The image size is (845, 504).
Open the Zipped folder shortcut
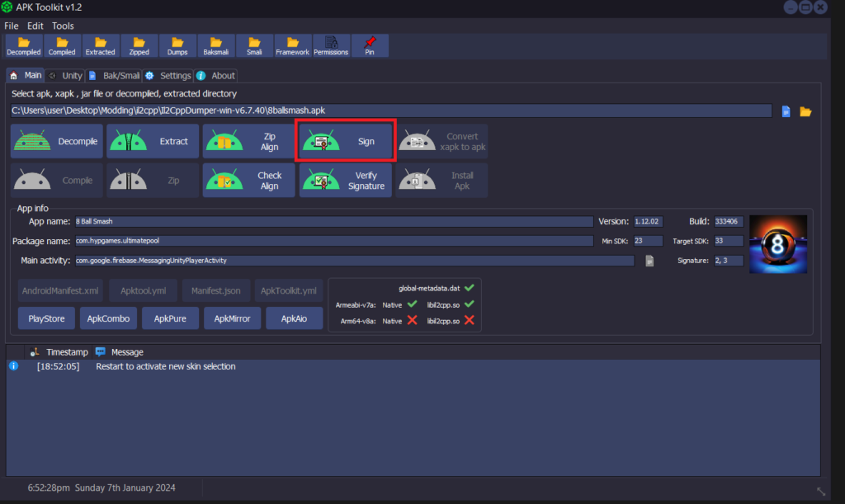(x=139, y=46)
